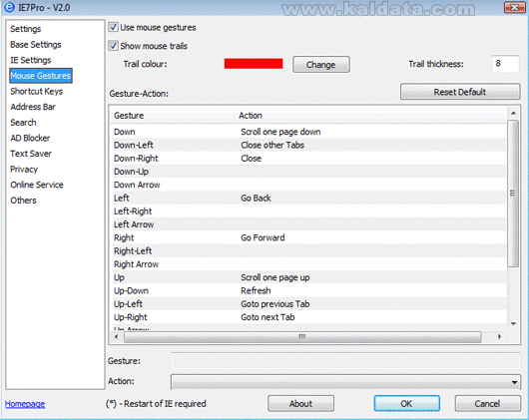Sort by the Gesture column header
The image size is (529, 420).
tap(172, 116)
